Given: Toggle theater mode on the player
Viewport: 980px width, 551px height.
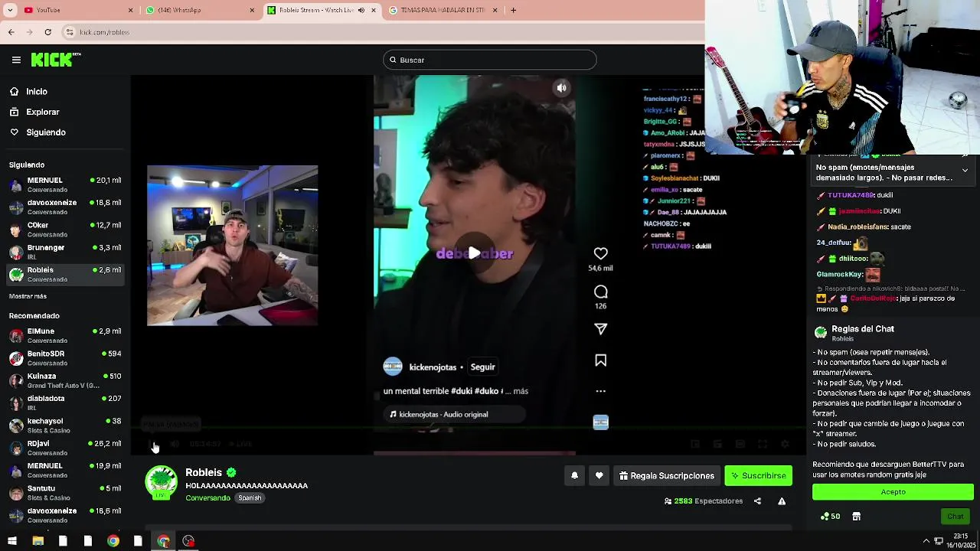Looking at the screenshot, I should click(740, 444).
